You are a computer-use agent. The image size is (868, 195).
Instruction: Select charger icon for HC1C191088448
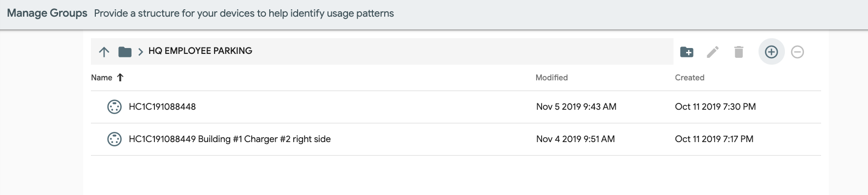[114, 107]
